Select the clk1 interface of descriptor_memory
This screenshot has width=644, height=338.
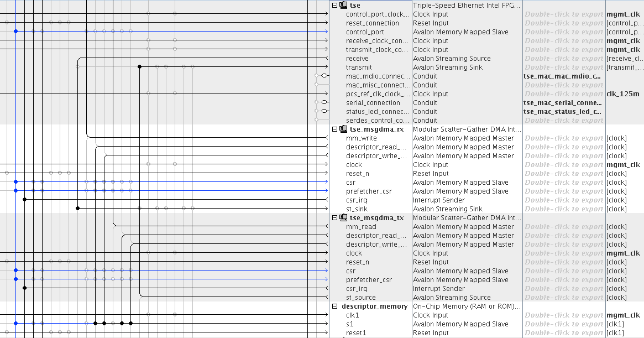(x=352, y=315)
